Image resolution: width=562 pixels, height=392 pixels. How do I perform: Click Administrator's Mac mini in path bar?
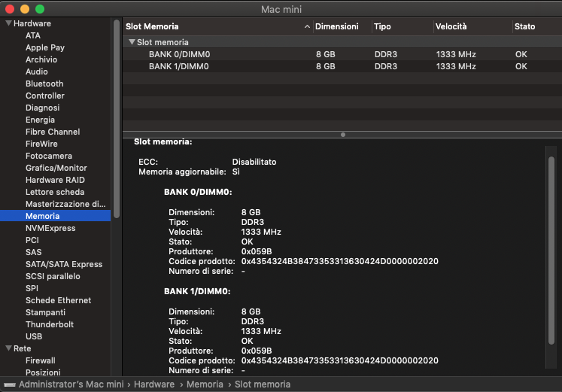[x=71, y=384]
